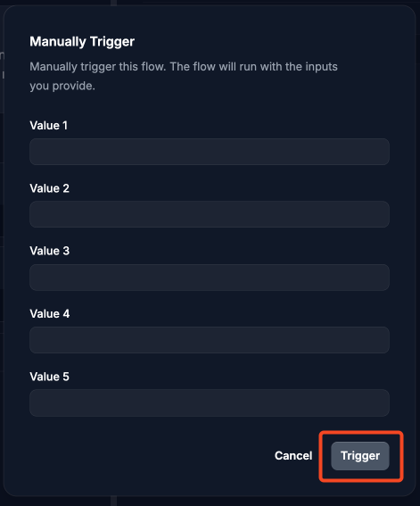Click into the Value 5 input box
This screenshot has width=420, height=506.
click(210, 402)
